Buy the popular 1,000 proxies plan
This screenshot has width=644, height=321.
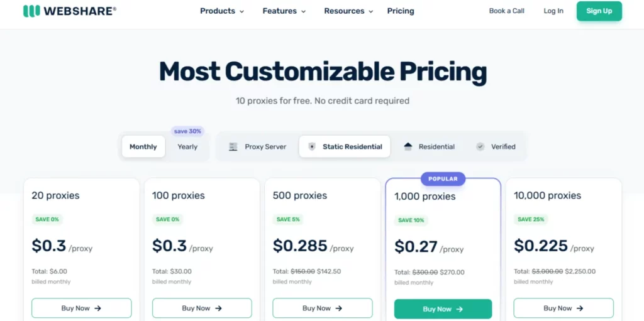pyautogui.click(x=443, y=309)
